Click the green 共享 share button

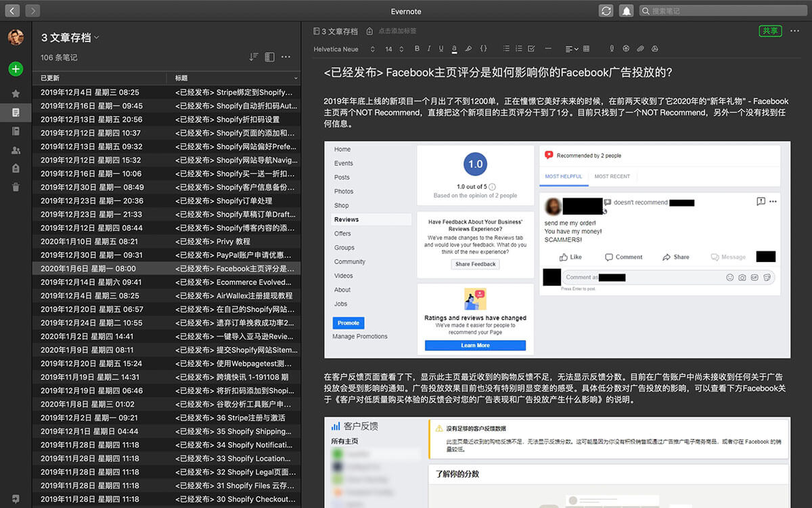[x=770, y=31]
